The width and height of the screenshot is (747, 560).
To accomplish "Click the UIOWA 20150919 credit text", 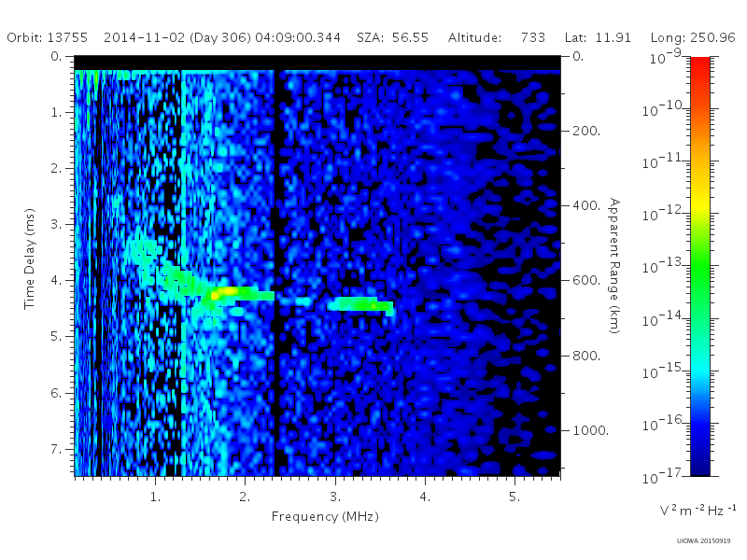I will pyautogui.click(x=703, y=541).
